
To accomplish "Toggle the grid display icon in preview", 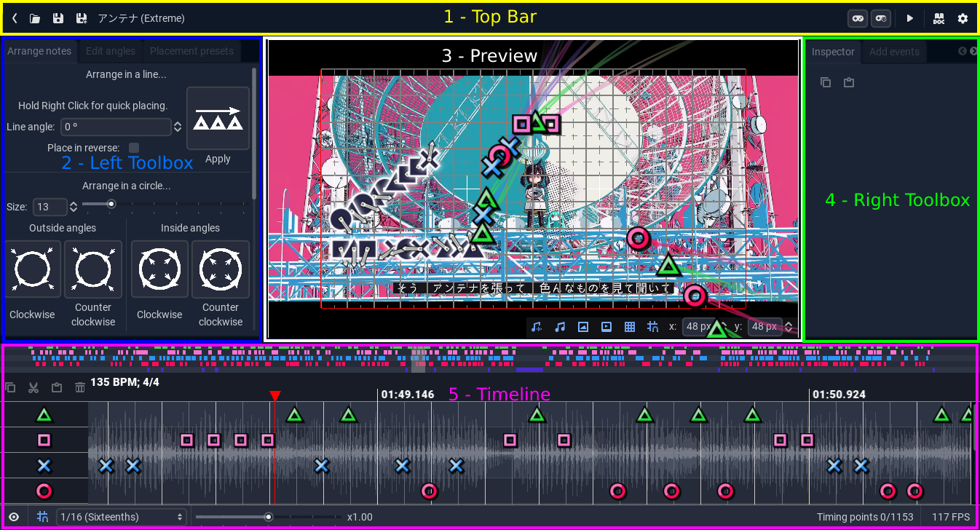I will click(x=630, y=327).
